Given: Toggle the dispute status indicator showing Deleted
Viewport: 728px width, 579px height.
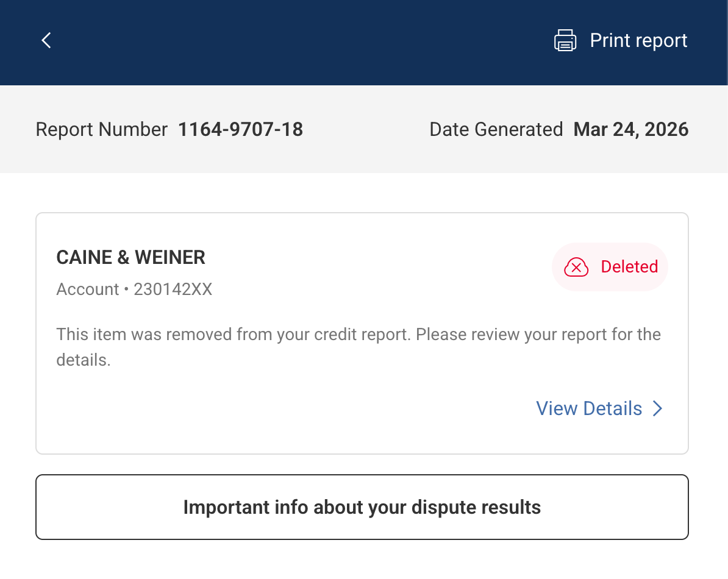Looking at the screenshot, I should click(610, 267).
